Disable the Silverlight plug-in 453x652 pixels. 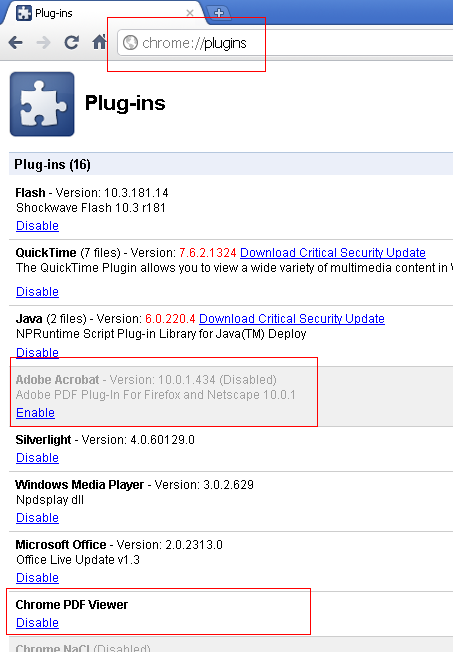click(x=37, y=458)
